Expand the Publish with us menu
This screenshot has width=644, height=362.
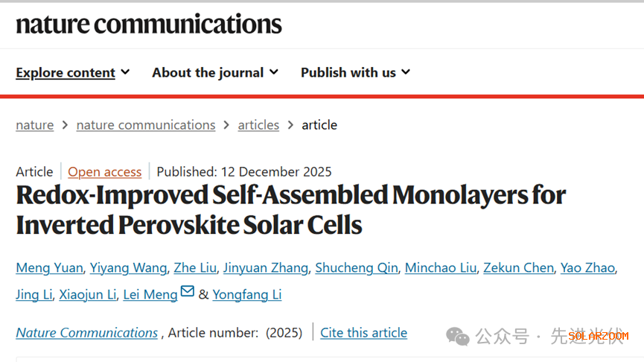355,72
